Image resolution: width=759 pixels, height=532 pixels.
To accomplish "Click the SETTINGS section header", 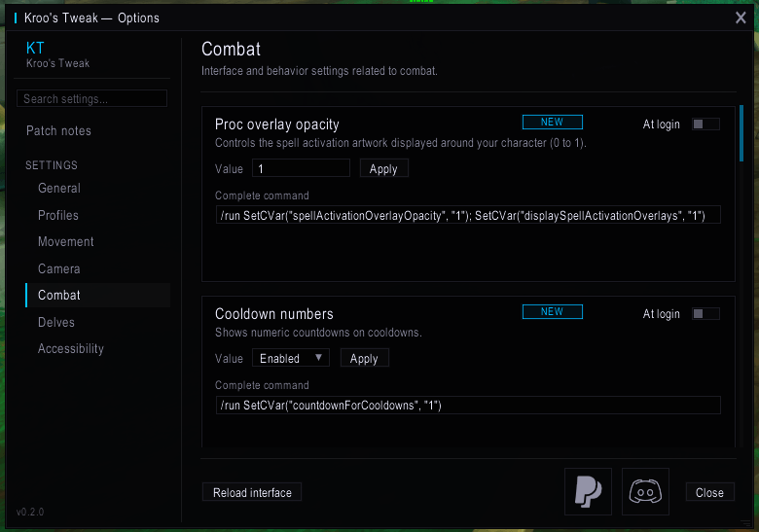I will [x=52, y=165].
